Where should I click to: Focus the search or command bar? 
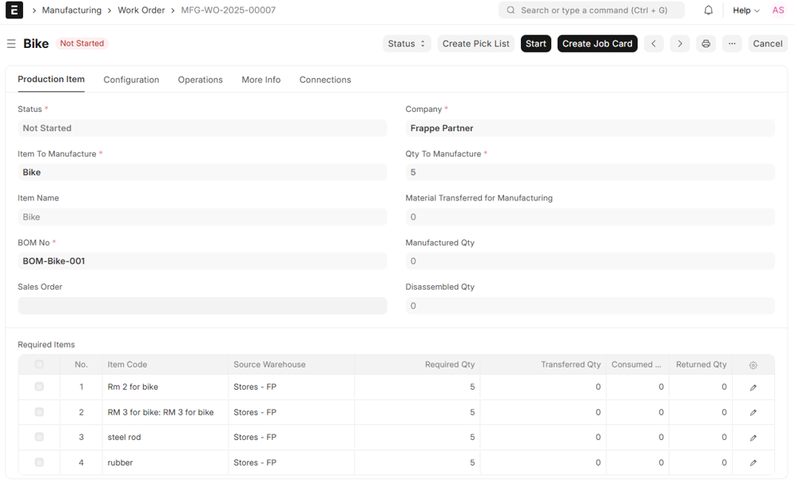point(591,10)
